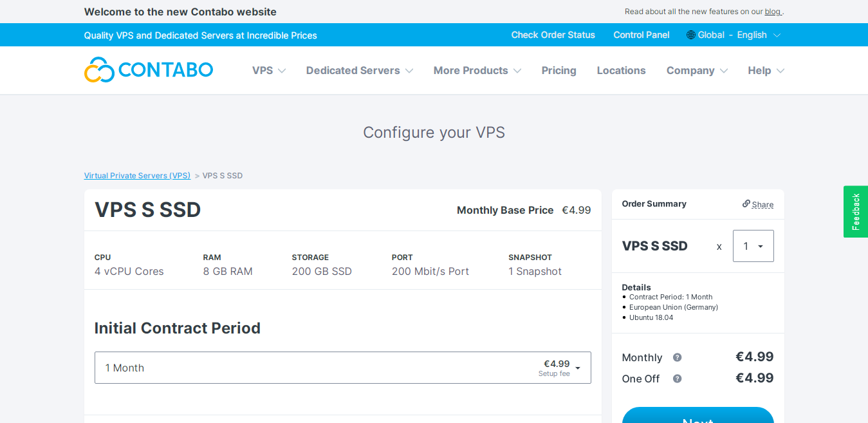
Task: Open the Feedback side tab
Action: [856, 212]
